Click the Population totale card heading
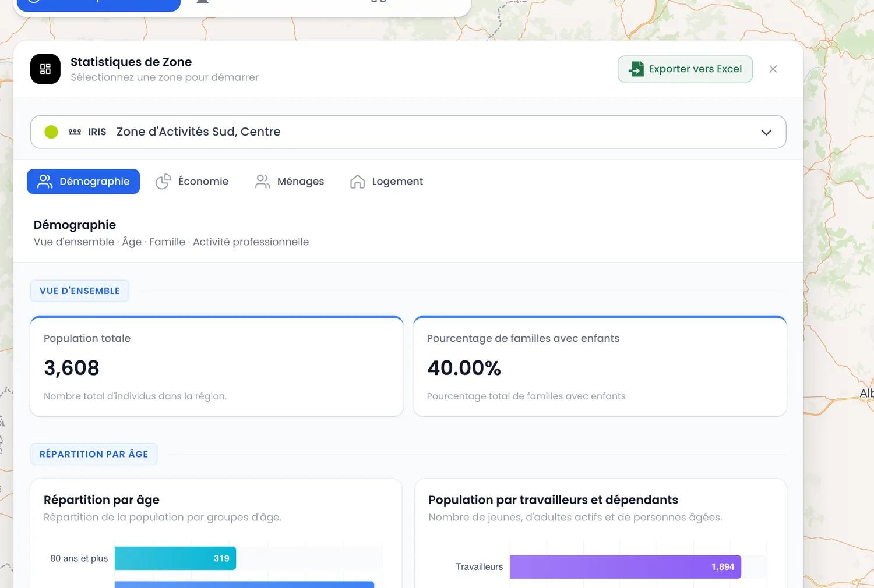This screenshot has height=588, width=874. (87, 339)
